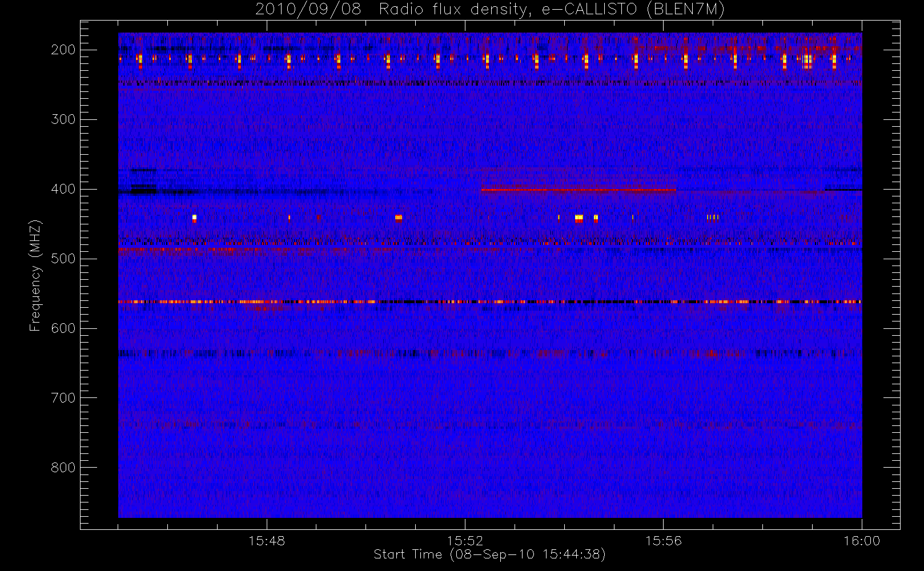Click the 300 frequency tick label
Viewport: 924px width, 571px height.
[x=63, y=119]
